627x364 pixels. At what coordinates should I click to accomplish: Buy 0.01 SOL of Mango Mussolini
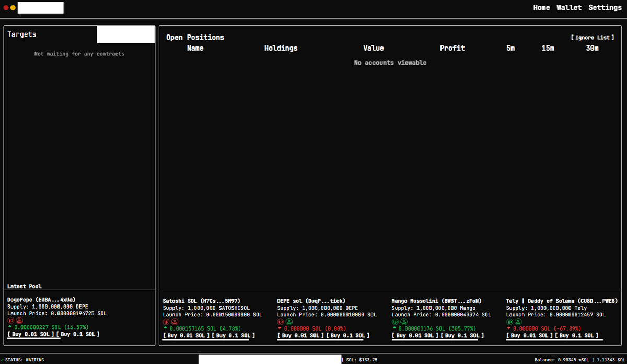(x=415, y=335)
